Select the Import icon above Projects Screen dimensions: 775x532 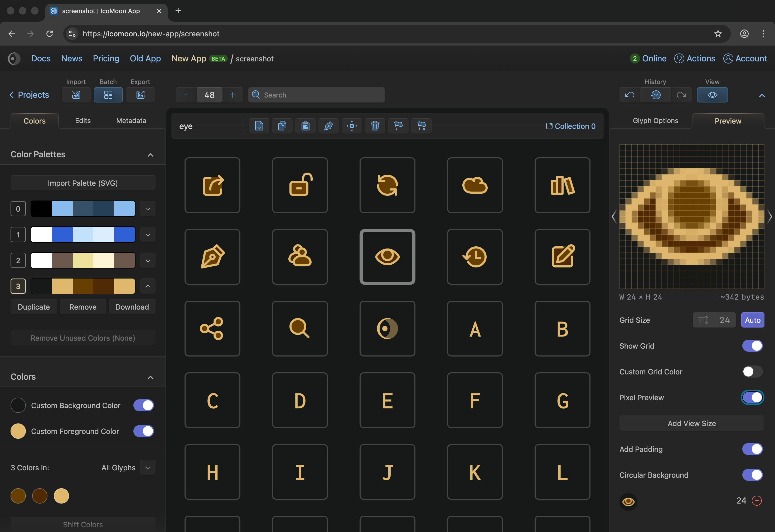point(76,95)
